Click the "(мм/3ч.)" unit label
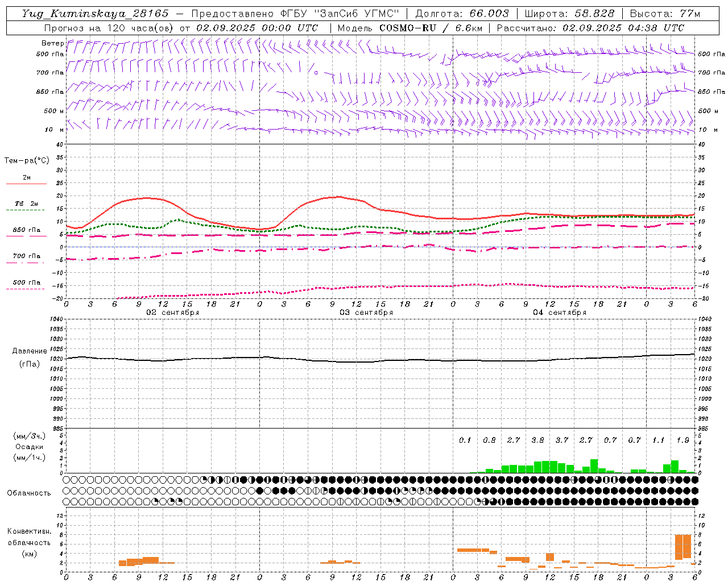This screenshot has width=728, height=582. click(x=30, y=436)
